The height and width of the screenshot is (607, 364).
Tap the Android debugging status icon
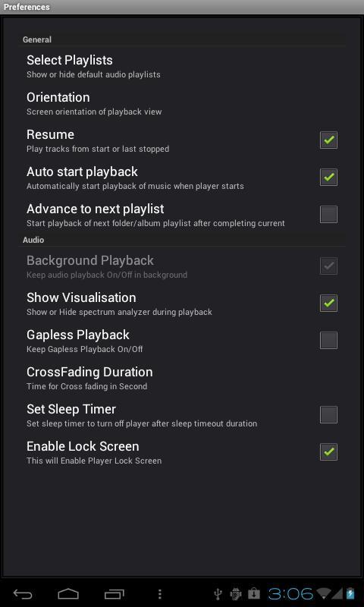tap(236, 593)
